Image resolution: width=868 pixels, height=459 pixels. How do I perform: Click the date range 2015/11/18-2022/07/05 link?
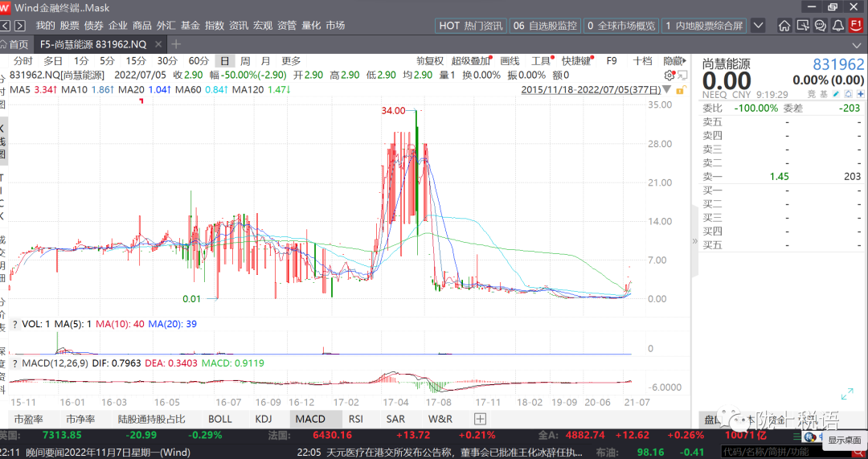click(x=592, y=90)
